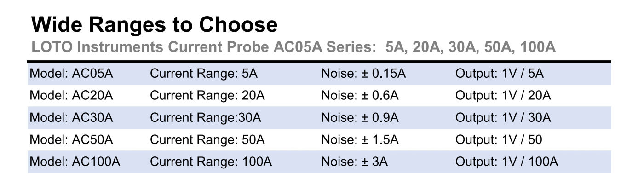This screenshot has height=185, width=644.
Task: Select the Model: AC50A cell
Action: click(71, 140)
